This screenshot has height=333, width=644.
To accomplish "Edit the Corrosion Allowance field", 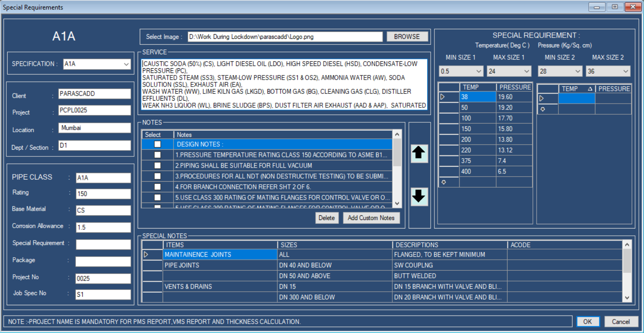I will pyautogui.click(x=103, y=227).
